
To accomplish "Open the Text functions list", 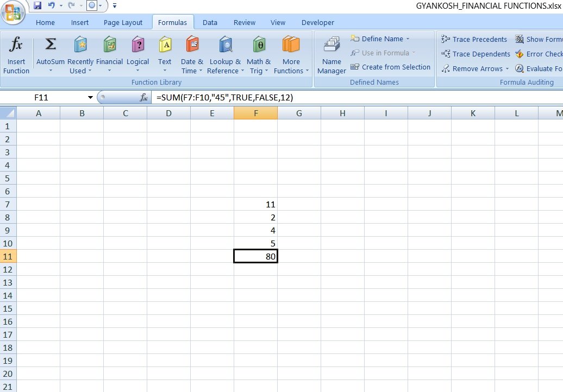I will click(x=165, y=54).
